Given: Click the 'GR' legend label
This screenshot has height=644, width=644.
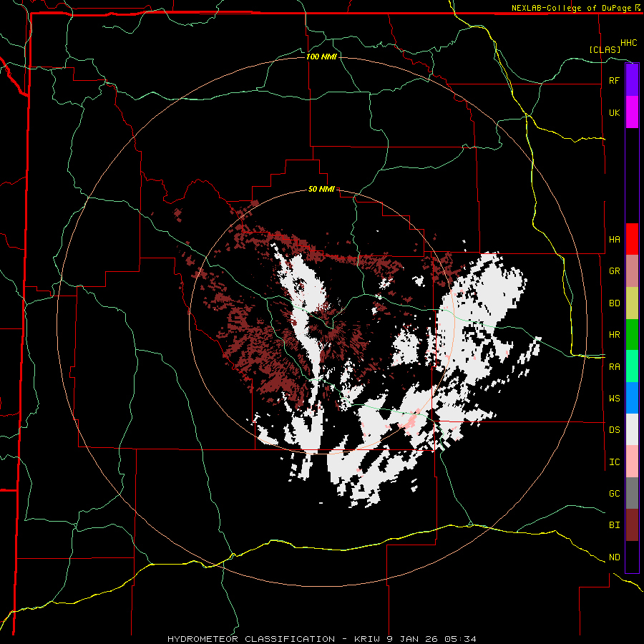Looking at the screenshot, I should click(x=614, y=271).
